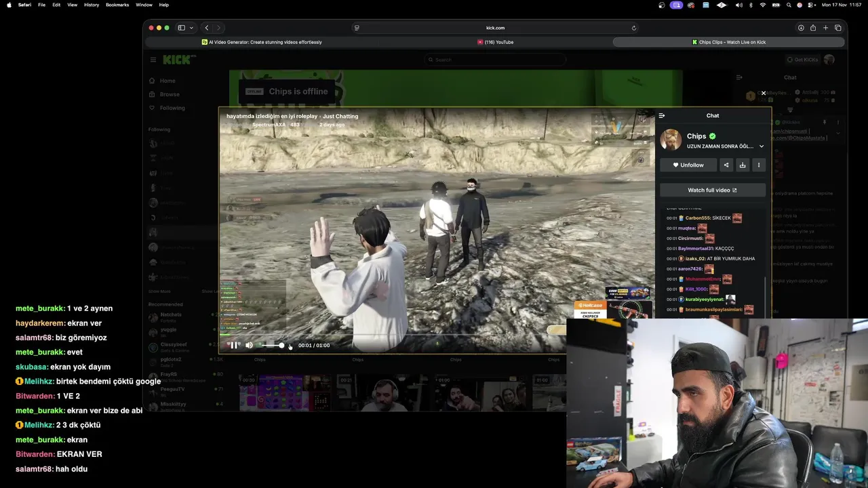Open Spotlight search in menu bar

coord(789,5)
